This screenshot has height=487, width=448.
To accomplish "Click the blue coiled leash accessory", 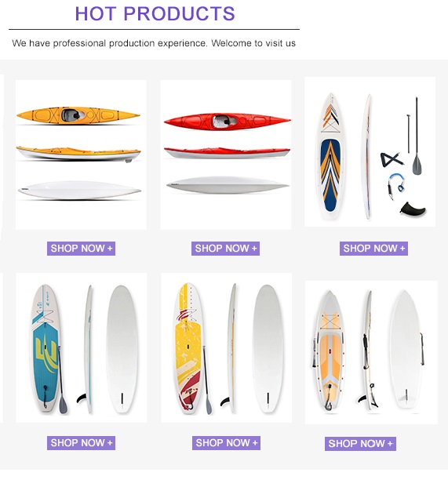I will [x=395, y=185].
